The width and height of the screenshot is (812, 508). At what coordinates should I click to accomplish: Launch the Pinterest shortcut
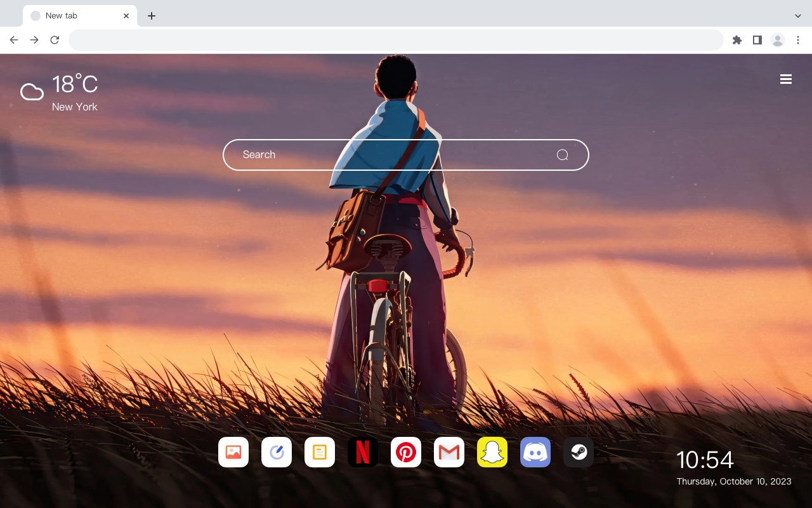coord(406,452)
